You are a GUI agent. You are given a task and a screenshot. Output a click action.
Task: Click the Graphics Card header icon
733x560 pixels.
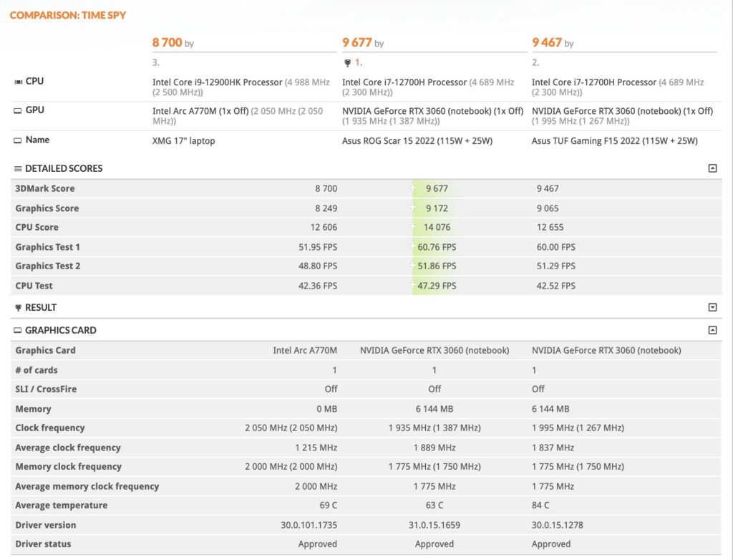pos(18,330)
